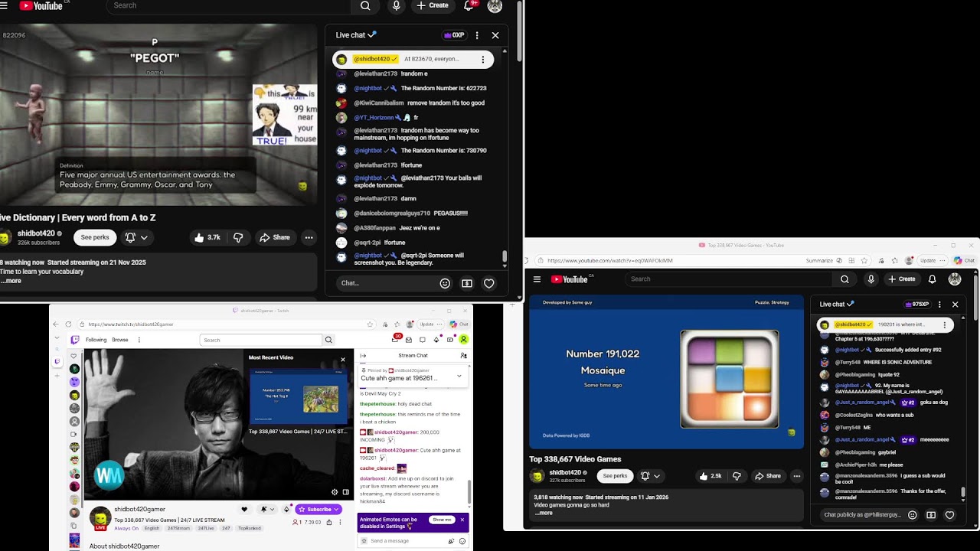Click Super Chat icon in Live Dictionary chat
Image resolution: width=980 pixels, height=551 pixels.
[x=467, y=283]
